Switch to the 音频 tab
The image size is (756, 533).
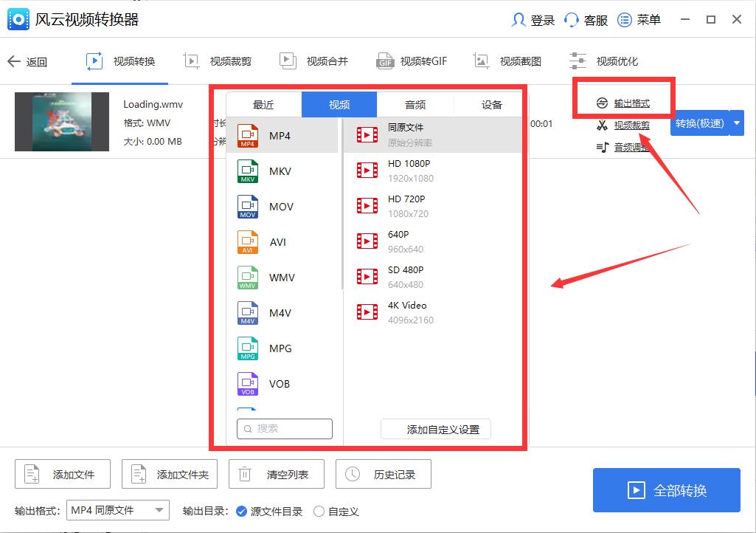click(x=415, y=105)
